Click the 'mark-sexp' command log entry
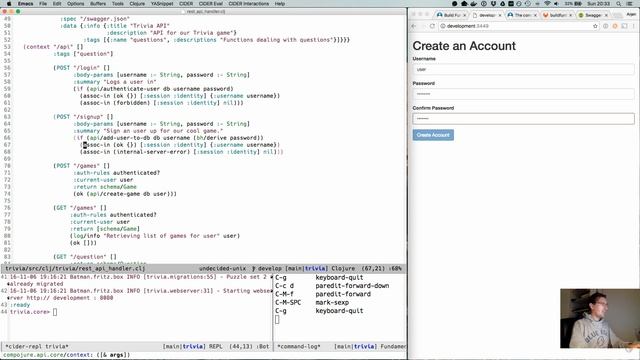Viewport: 640px width, 360px height. pos(332,302)
